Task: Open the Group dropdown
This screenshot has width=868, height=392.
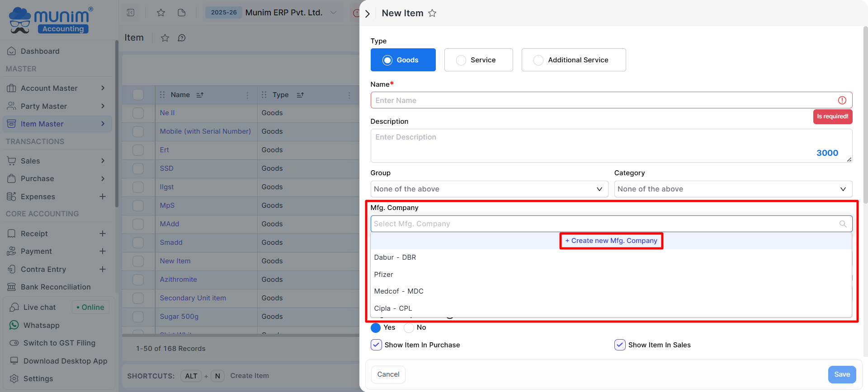Action: pyautogui.click(x=488, y=189)
